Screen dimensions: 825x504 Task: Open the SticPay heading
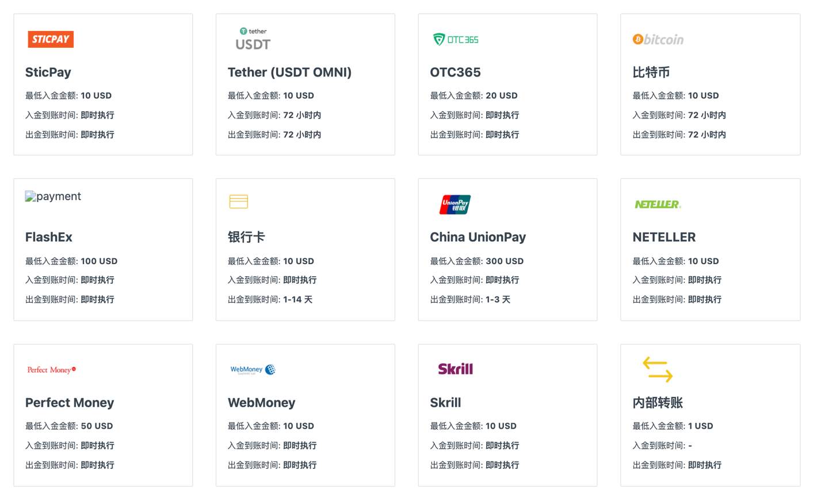coord(48,72)
